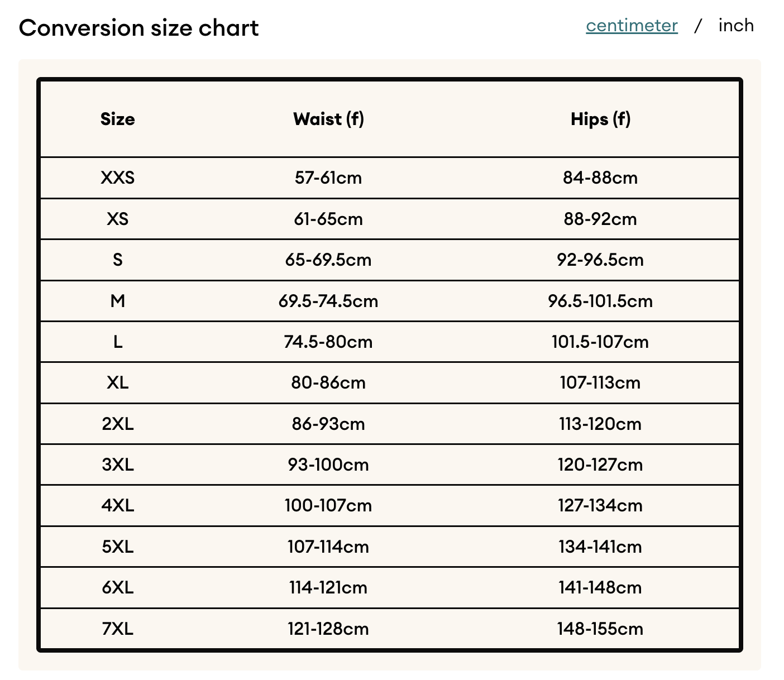Switch units to inch
This screenshot has width=784, height=680.
pyautogui.click(x=736, y=26)
